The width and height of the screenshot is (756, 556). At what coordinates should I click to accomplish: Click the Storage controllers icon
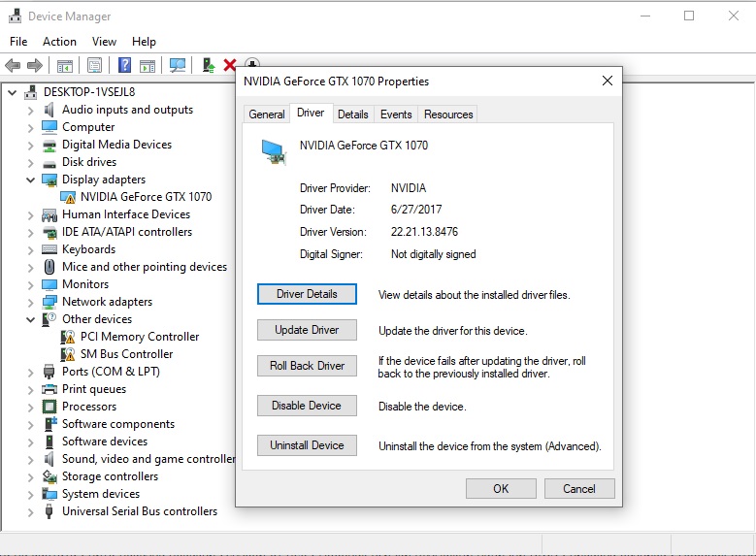[49, 476]
